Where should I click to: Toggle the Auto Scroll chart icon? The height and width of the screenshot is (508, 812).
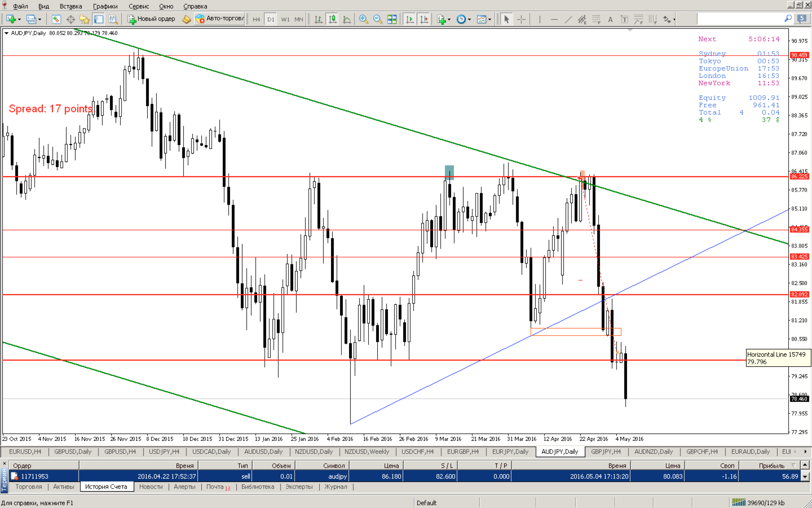(410, 19)
